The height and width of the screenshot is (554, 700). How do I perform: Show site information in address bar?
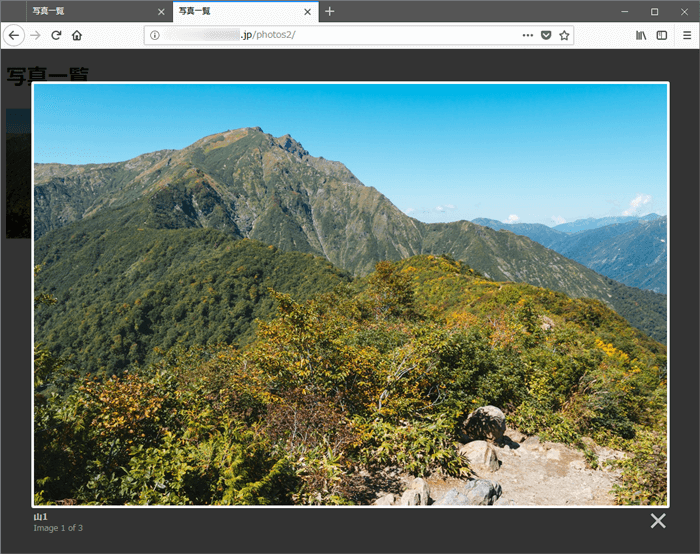(x=155, y=35)
